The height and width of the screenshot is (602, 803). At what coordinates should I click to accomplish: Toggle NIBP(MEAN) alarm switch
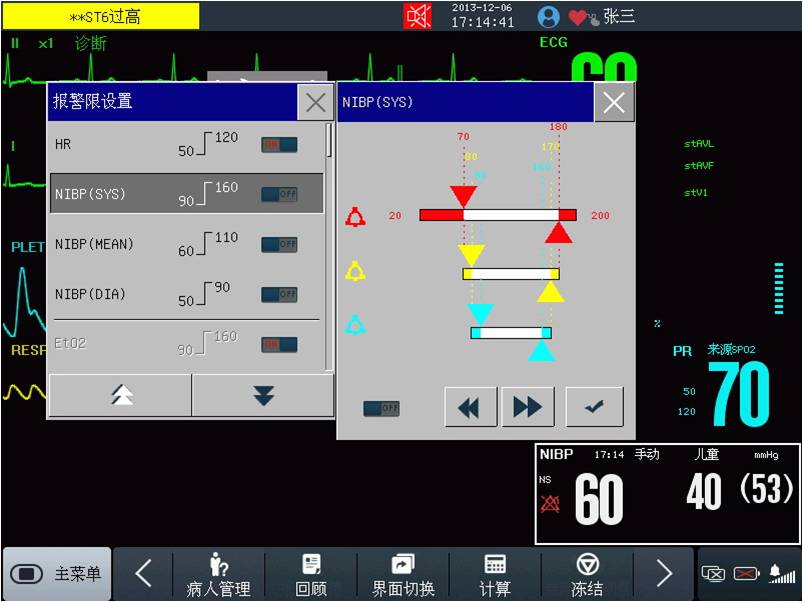279,244
